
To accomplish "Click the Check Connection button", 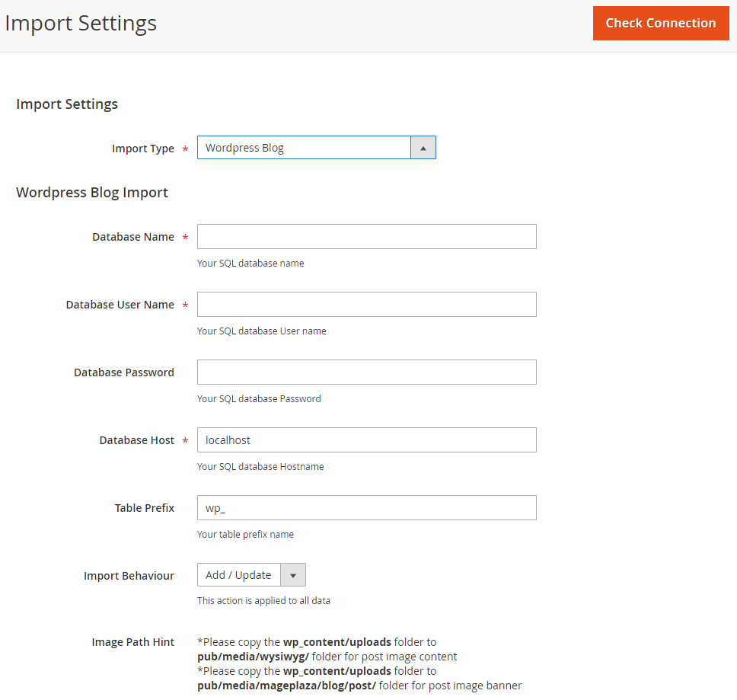I will point(660,24).
